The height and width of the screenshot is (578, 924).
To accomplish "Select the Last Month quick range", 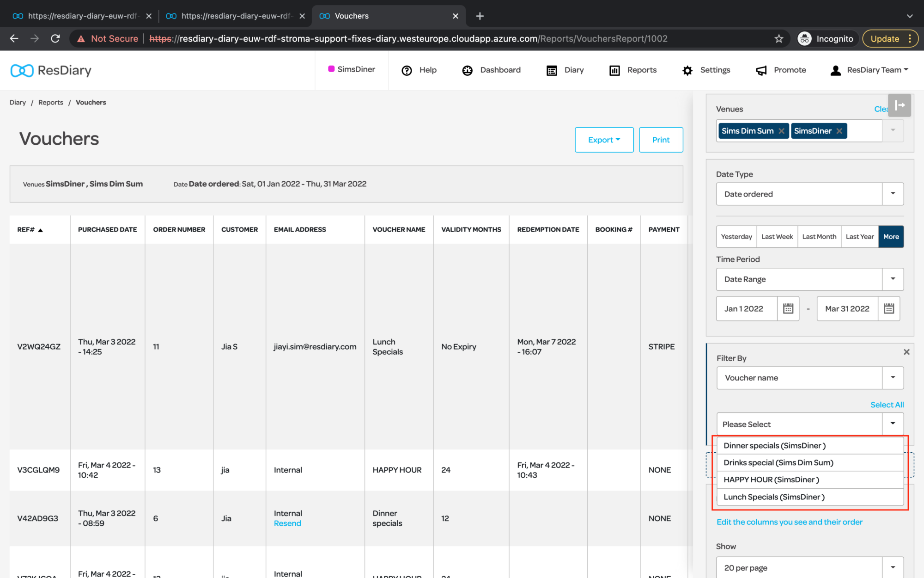I will point(819,236).
